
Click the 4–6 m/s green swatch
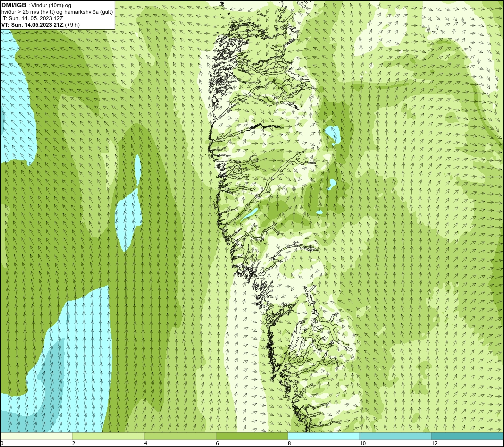click(x=180, y=436)
